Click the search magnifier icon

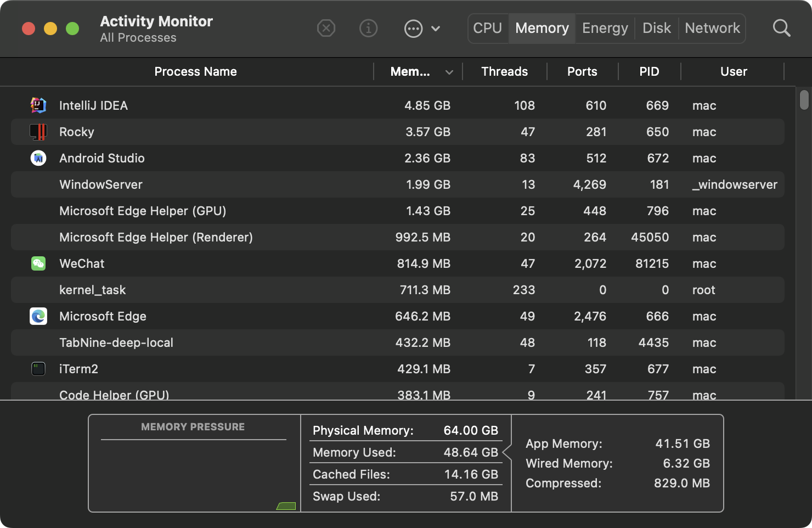coord(781,28)
